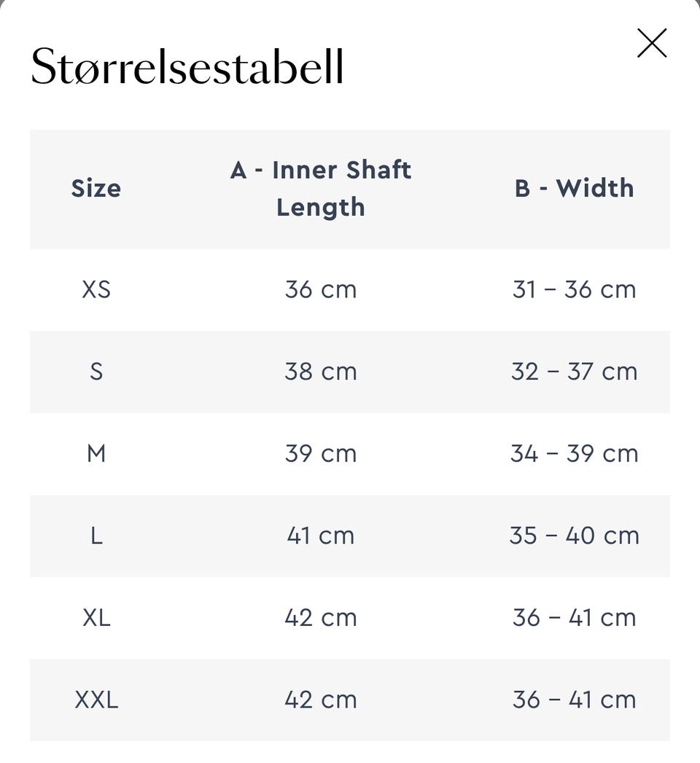Click the 36 cm shaft length cell
The width and height of the screenshot is (700, 763).
coord(321,289)
